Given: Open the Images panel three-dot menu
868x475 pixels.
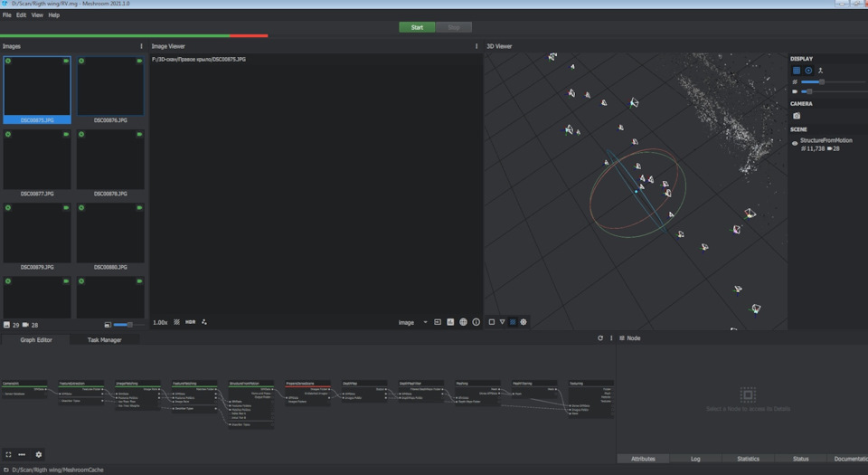Looking at the screenshot, I should (x=141, y=46).
